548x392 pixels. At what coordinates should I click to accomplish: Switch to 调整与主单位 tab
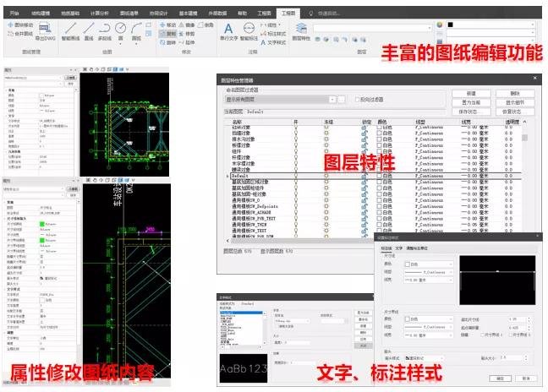pyautogui.click(x=417, y=248)
